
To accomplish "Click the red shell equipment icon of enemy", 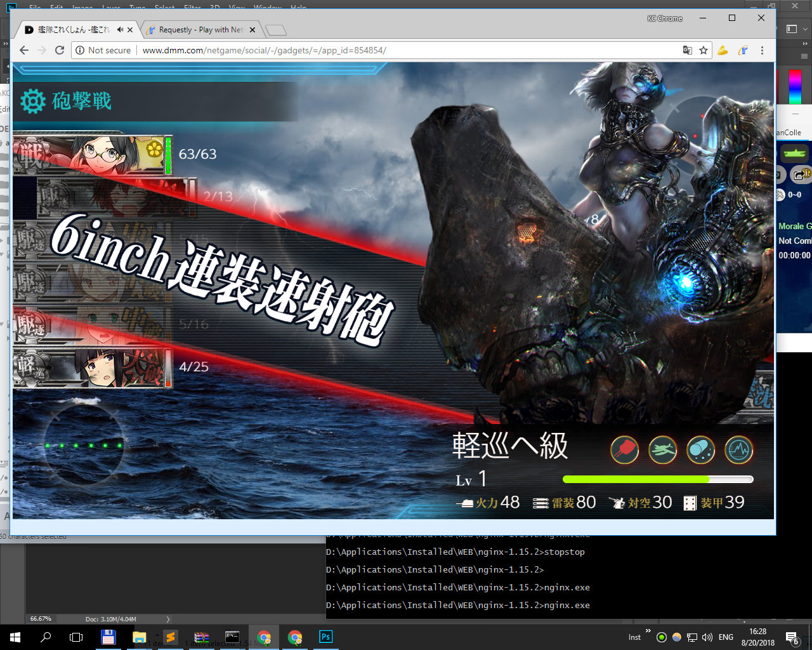I will pyautogui.click(x=624, y=450).
